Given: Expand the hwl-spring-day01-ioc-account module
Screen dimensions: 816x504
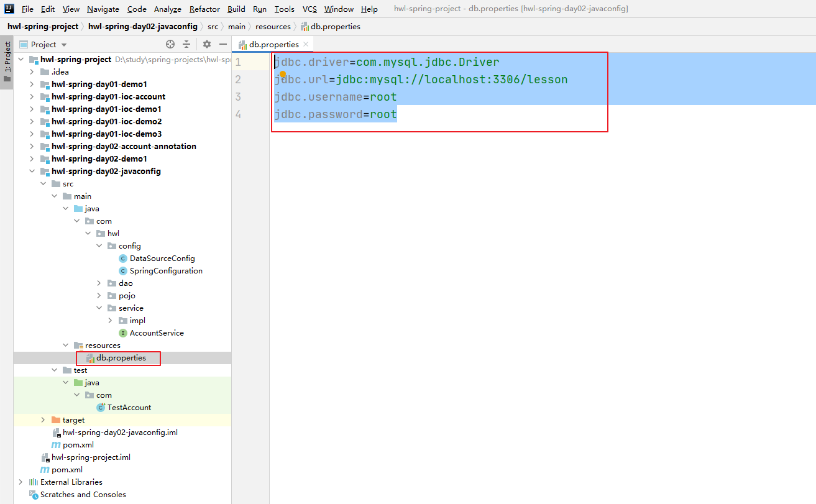Looking at the screenshot, I should [x=32, y=97].
